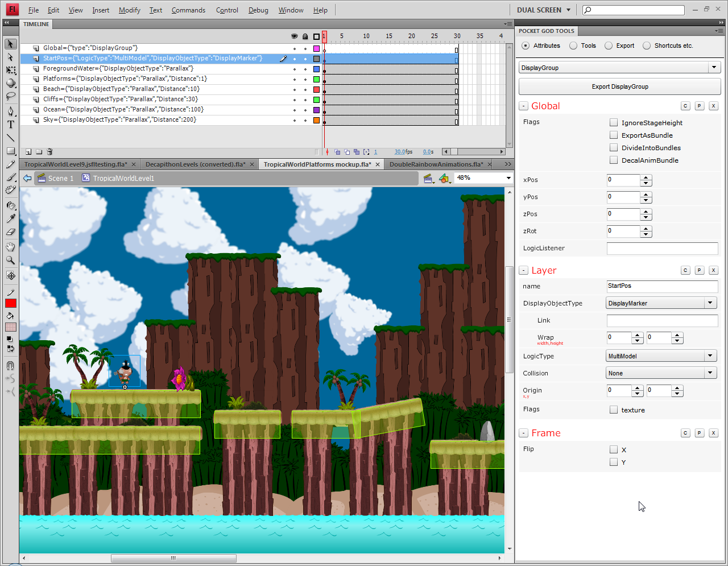
Task: Check the ExportAsBundle flag
Action: (x=614, y=135)
